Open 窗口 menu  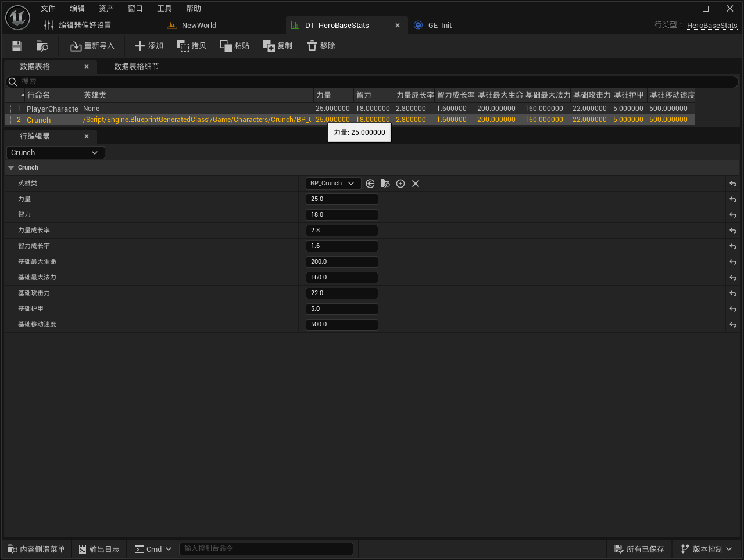coord(135,9)
